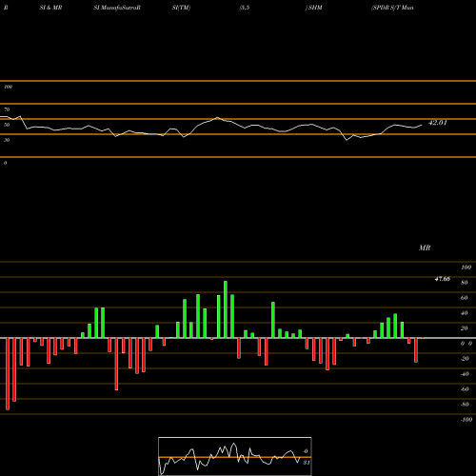Click the '50' level label on RSI axis
Image resolution: width=476 pixels, height=476 pixels.
[x=7, y=125]
